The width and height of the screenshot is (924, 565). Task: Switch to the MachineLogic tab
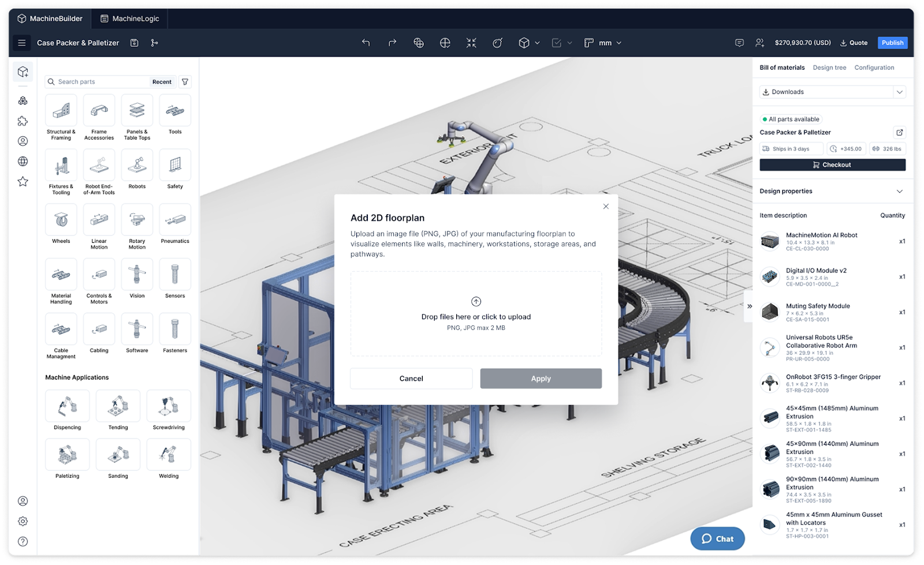(x=129, y=18)
